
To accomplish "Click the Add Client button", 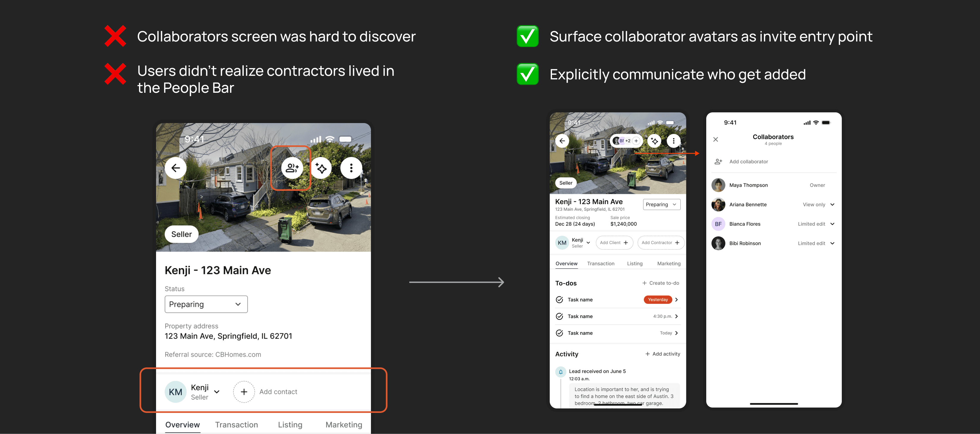I will pyautogui.click(x=614, y=243).
